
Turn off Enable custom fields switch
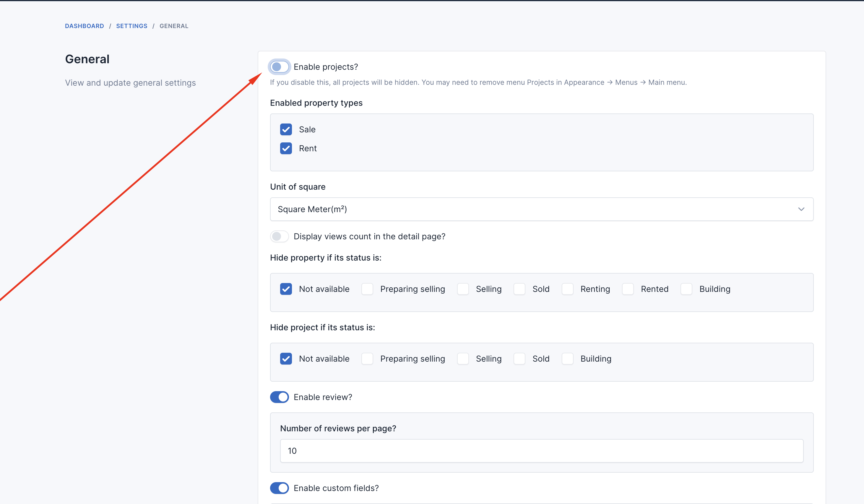[x=279, y=488]
